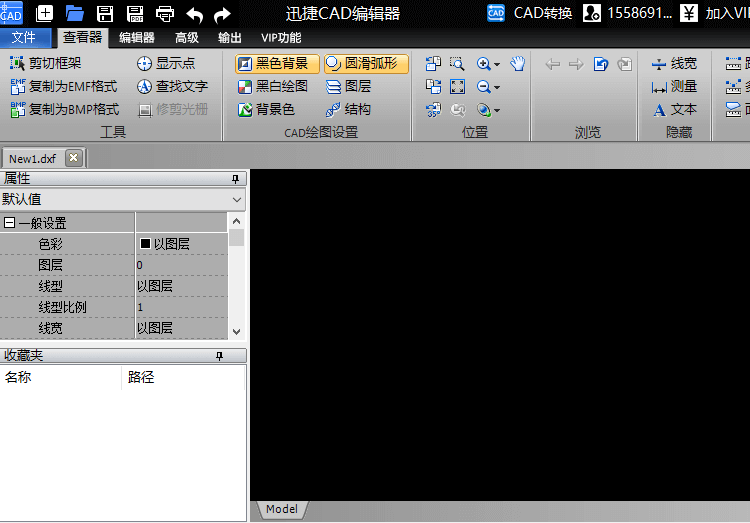The width and height of the screenshot is (750, 523).
Task: Switch to the 输出 tab
Action: (230, 37)
